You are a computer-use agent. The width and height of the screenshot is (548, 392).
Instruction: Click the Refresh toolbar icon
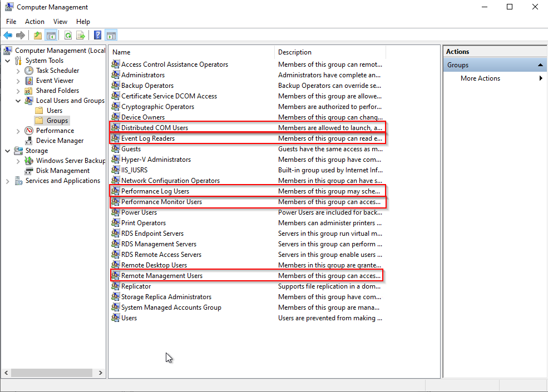(68, 36)
